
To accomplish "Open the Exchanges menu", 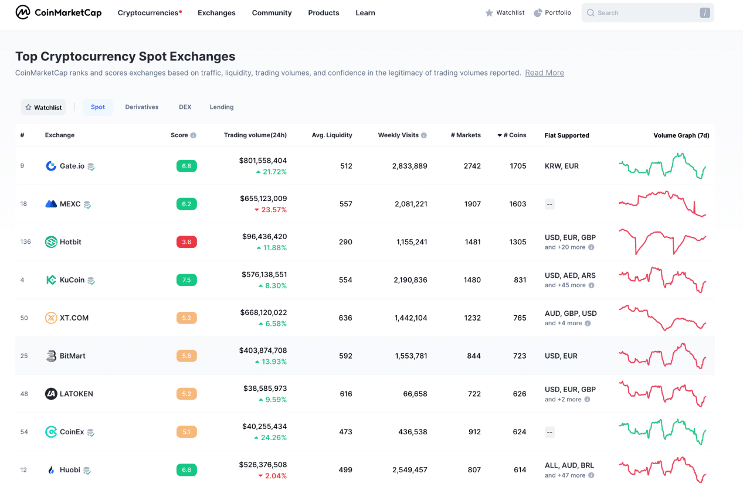I will click(216, 13).
